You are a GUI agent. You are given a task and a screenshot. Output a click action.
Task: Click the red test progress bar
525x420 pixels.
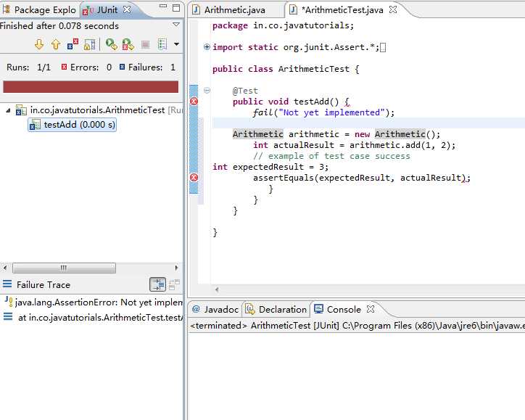[91, 87]
